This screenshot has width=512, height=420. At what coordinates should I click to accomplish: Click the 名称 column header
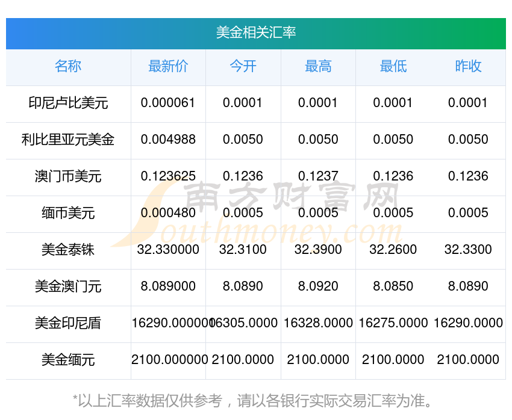tap(68, 66)
